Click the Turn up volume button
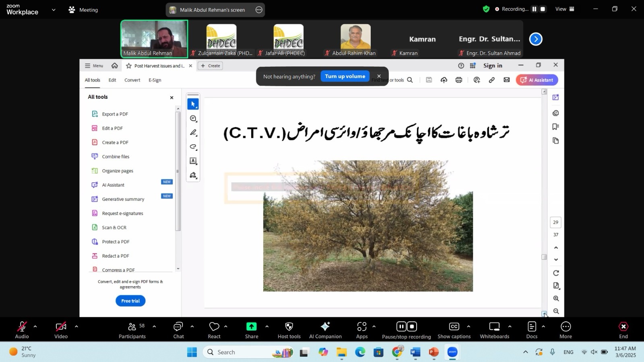Image resolution: width=644 pixels, height=362 pixels. point(345,76)
